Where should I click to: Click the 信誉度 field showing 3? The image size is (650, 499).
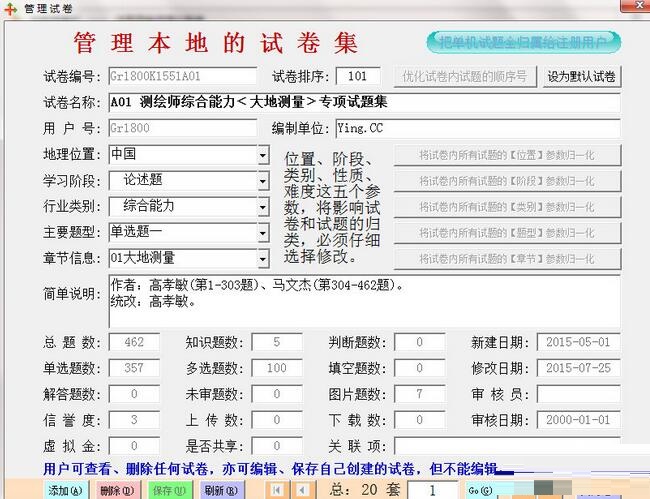[134, 420]
